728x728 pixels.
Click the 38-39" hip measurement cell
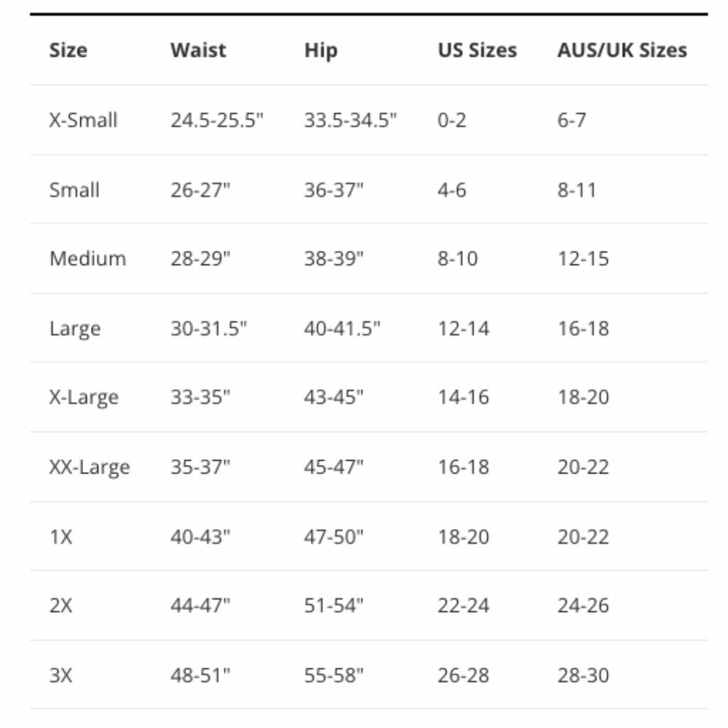(x=333, y=258)
